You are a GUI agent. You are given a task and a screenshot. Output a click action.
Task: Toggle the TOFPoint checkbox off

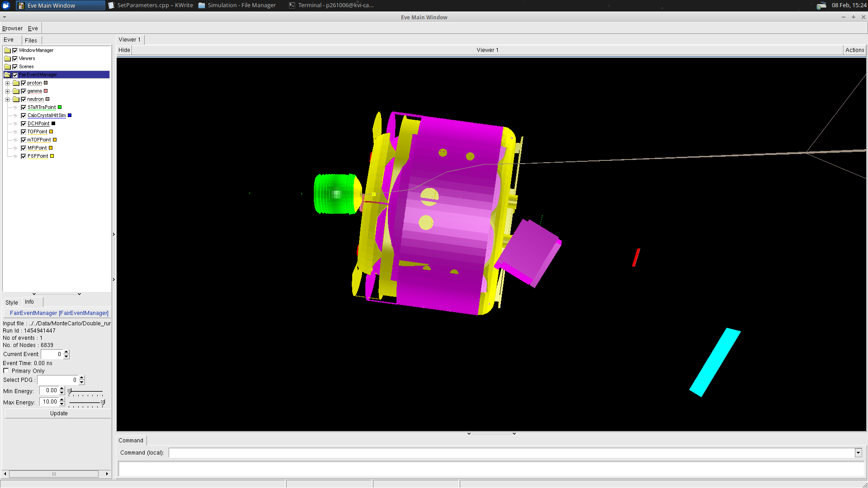[x=24, y=132]
